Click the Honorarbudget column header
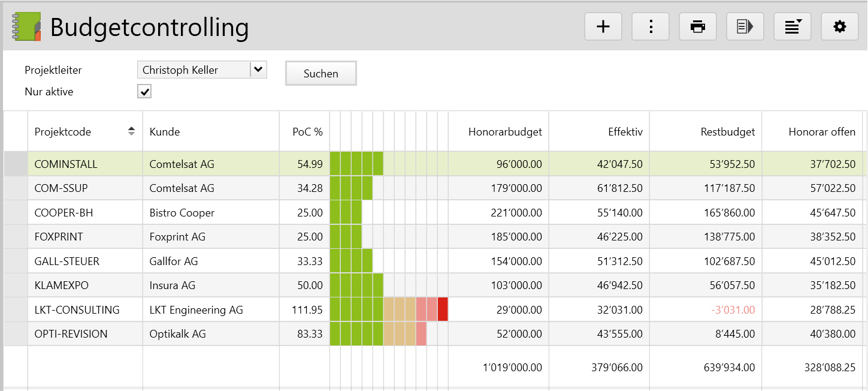The image size is (868, 391). tap(504, 132)
